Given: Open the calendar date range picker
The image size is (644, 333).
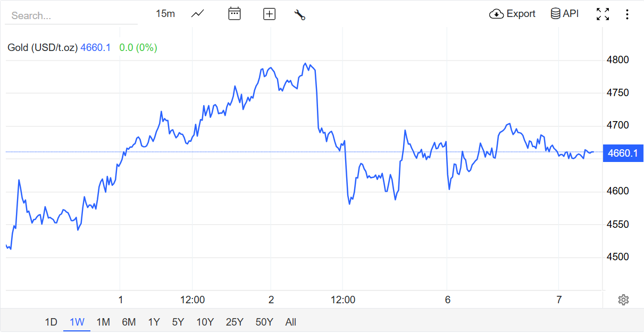Looking at the screenshot, I should (234, 14).
